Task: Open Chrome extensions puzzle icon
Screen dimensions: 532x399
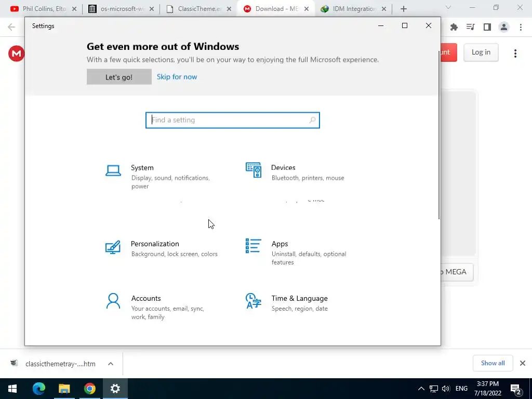Action: point(454,27)
